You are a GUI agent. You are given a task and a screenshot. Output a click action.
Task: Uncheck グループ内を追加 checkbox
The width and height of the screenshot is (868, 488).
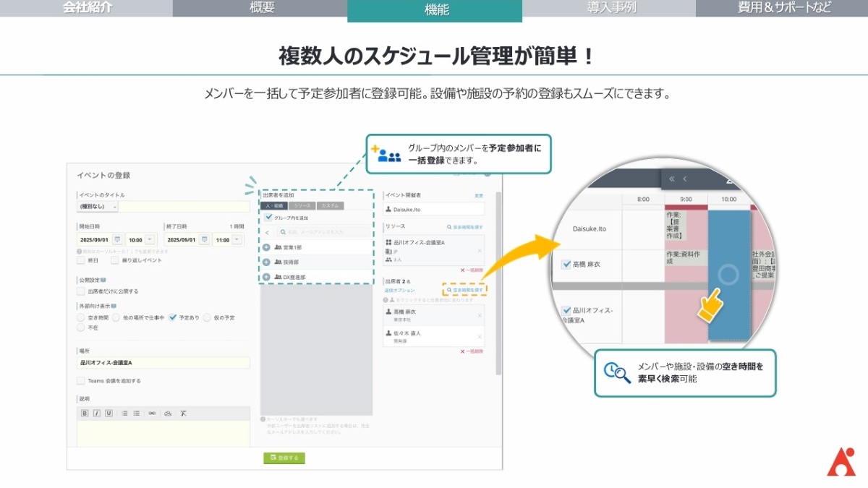(x=269, y=217)
